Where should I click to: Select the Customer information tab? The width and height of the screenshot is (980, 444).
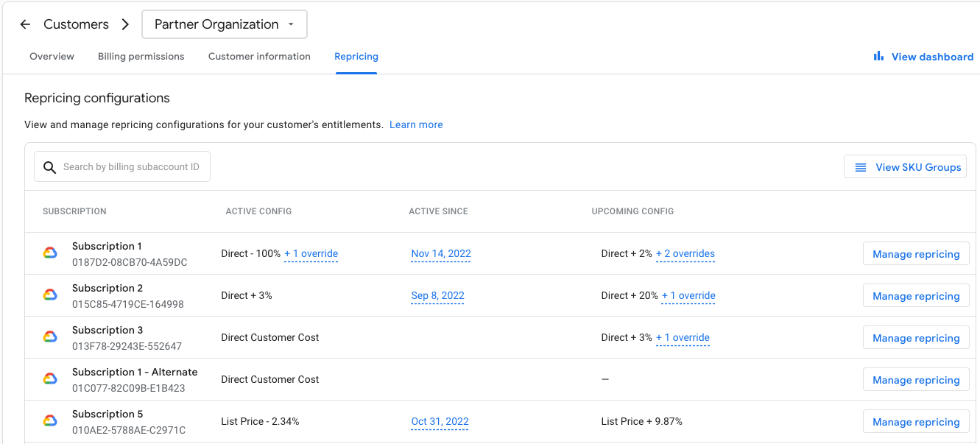pyautogui.click(x=259, y=56)
